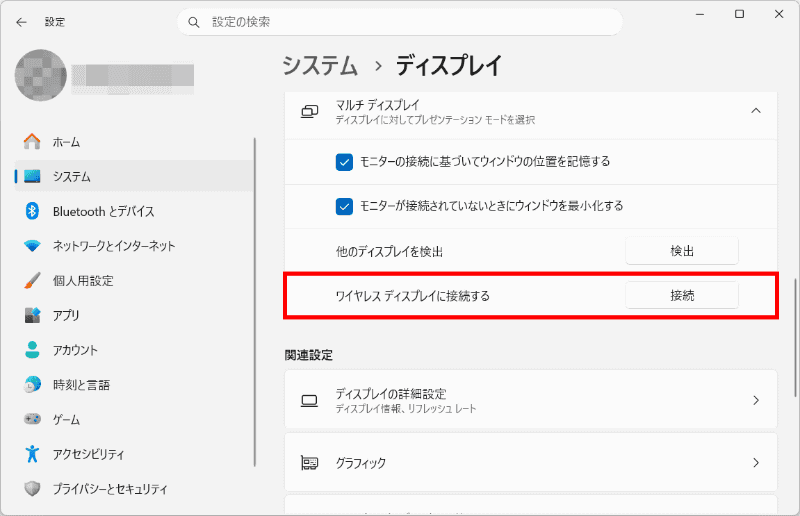Image resolution: width=800 pixels, height=516 pixels.
Task: Click the 設定の検索 search field
Action: (x=399, y=22)
